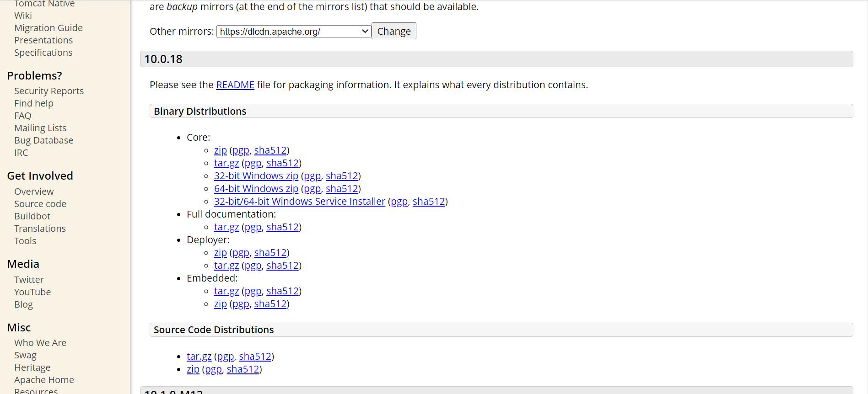Screen dimensions: 868x394
Task: Open pgp for 32-bit Windows zip
Action: [x=313, y=176]
